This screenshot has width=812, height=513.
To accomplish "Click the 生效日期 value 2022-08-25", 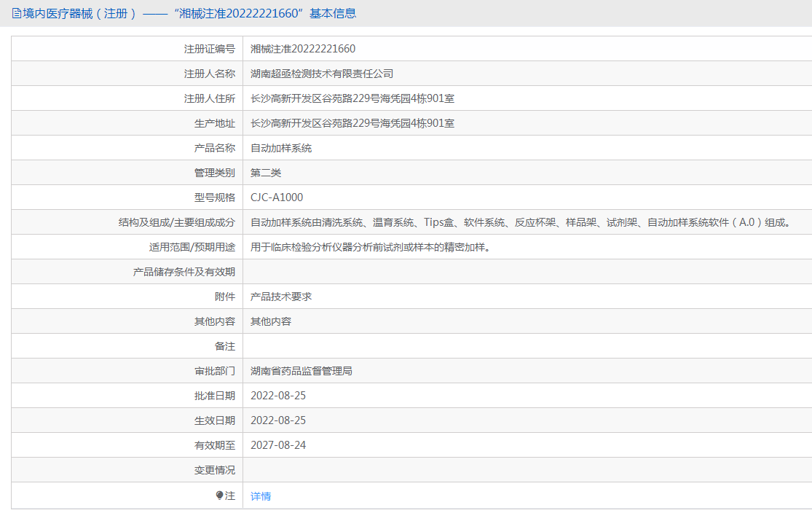I will point(278,420).
